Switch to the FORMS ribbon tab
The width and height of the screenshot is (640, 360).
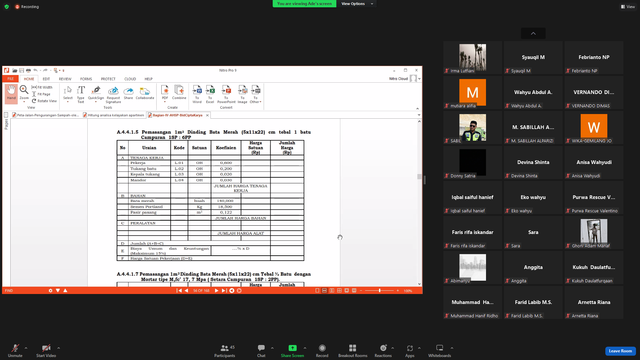(86, 79)
